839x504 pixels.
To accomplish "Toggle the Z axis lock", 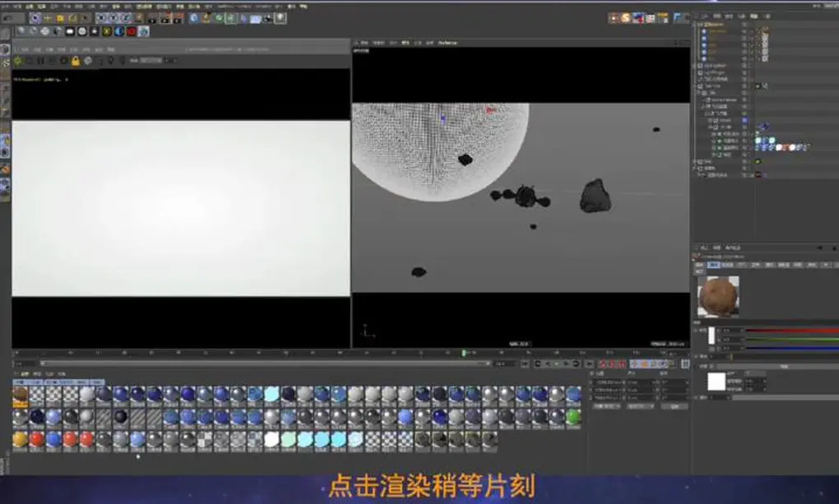I will (126, 18).
